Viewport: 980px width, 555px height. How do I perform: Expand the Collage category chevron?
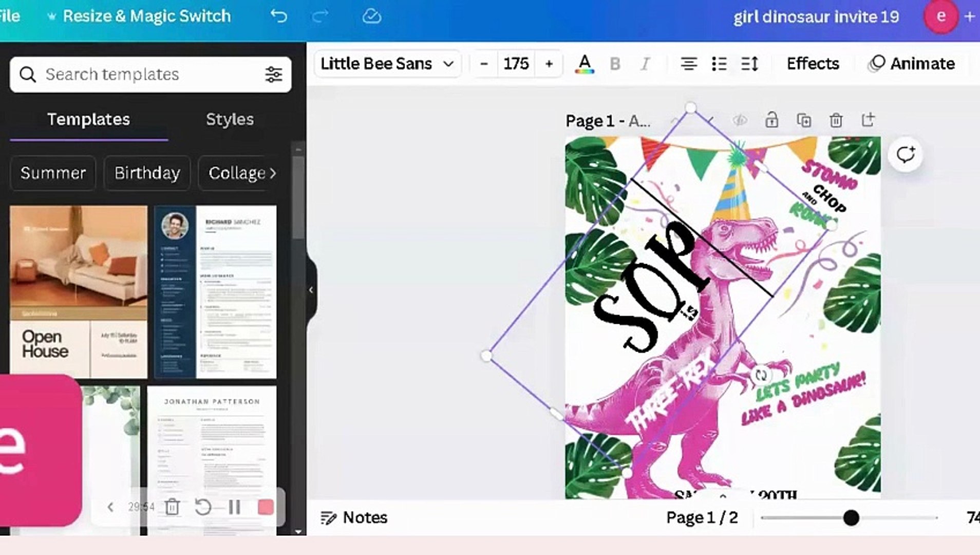tap(272, 173)
